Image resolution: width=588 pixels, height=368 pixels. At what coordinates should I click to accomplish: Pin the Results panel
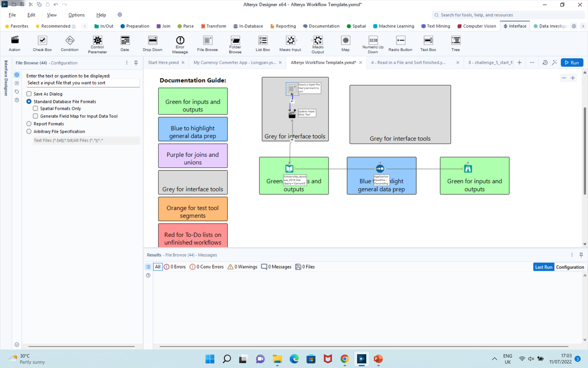click(x=581, y=255)
